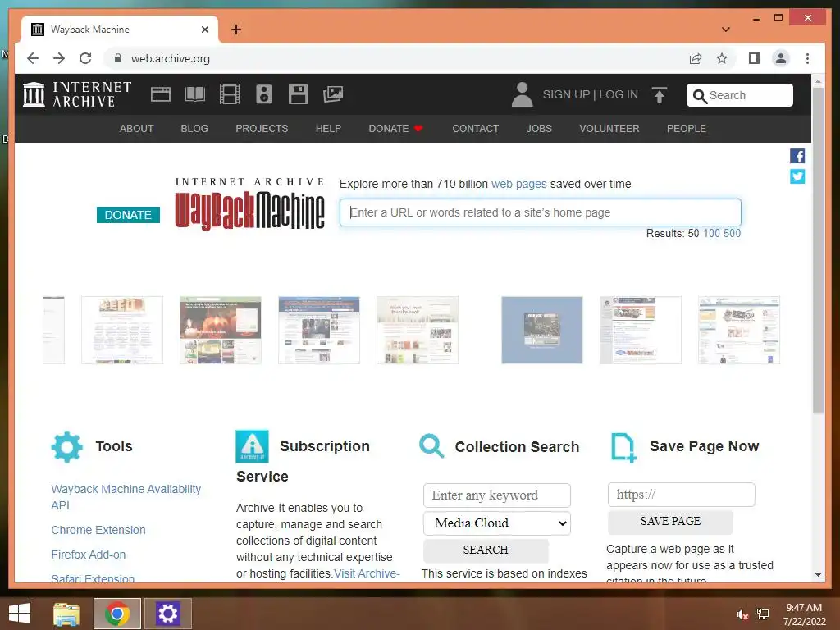The height and width of the screenshot is (630, 840).
Task: Open the Firefox Add-on link
Action: pos(89,555)
